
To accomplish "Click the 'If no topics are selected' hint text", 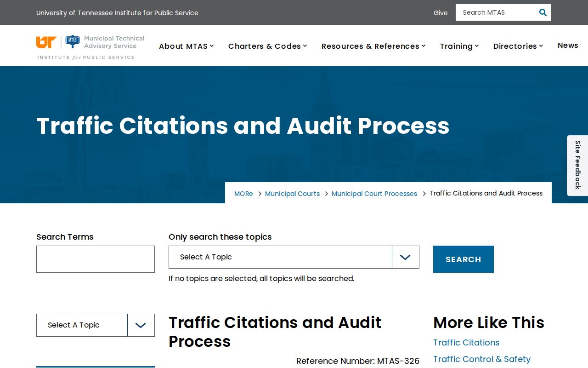I will click(261, 279).
